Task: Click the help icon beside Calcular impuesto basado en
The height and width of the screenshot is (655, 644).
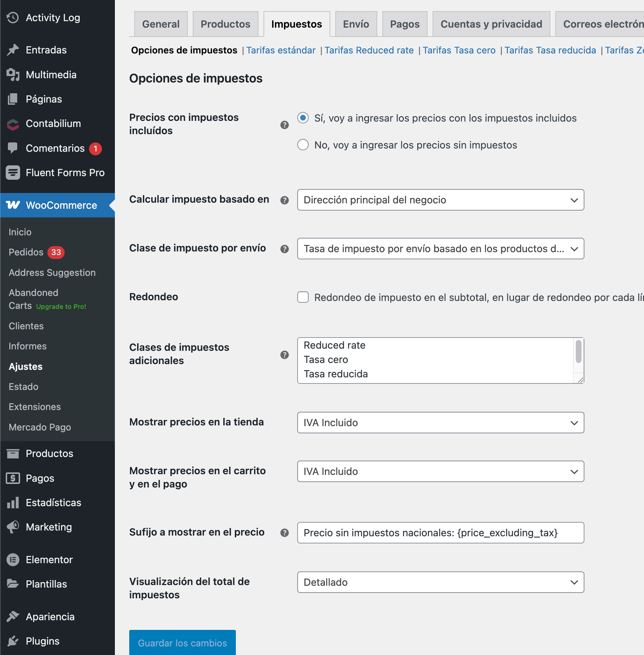Action: coord(284,200)
